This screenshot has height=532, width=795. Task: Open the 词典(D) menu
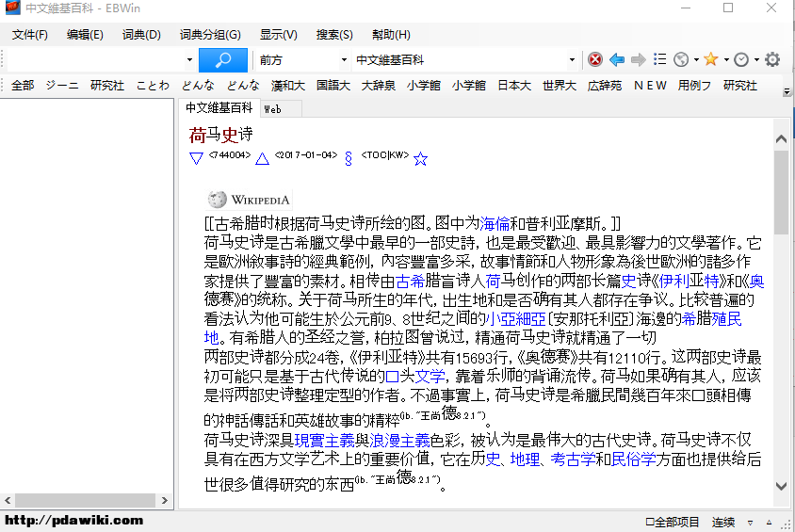pos(141,35)
